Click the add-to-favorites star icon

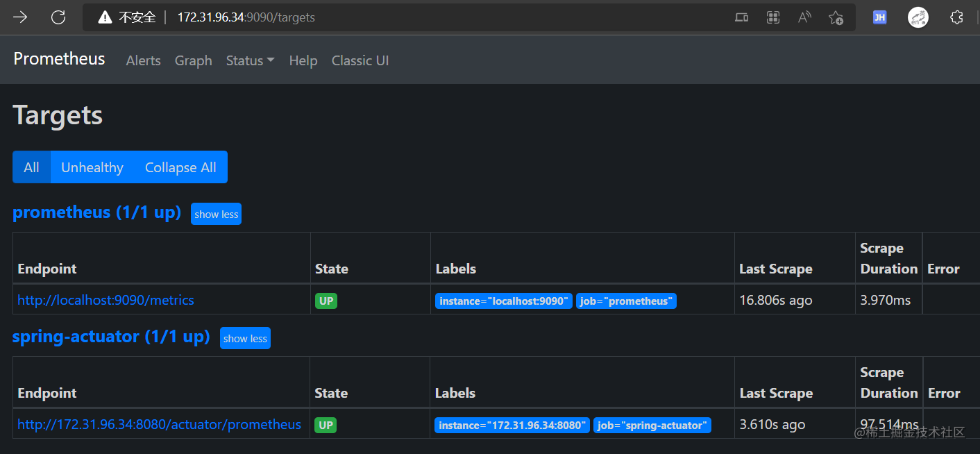(x=836, y=17)
